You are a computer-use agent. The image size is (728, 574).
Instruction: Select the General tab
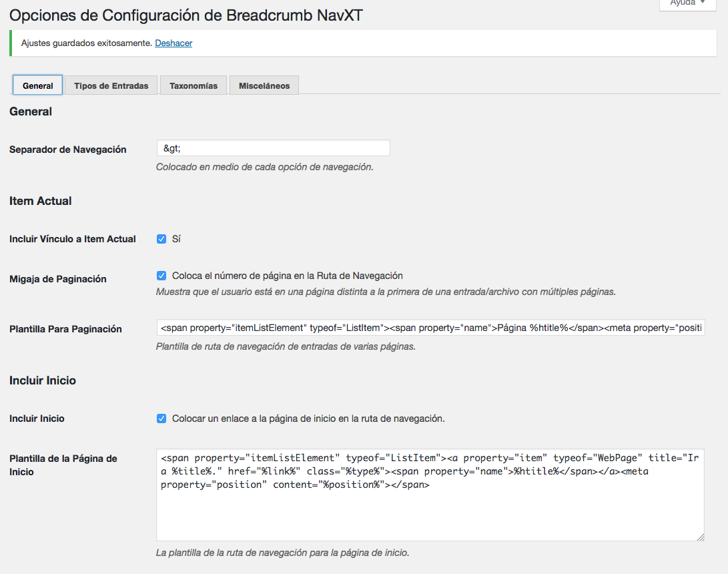(38, 85)
